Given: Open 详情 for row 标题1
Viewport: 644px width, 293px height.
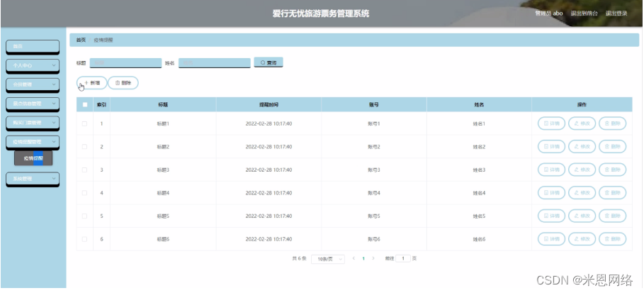Looking at the screenshot, I should (x=551, y=123).
